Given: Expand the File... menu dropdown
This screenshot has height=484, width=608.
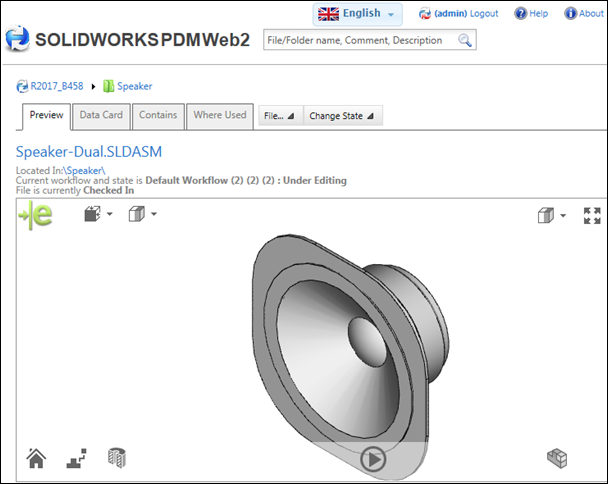Looking at the screenshot, I should pyautogui.click(x=279, y=116).
